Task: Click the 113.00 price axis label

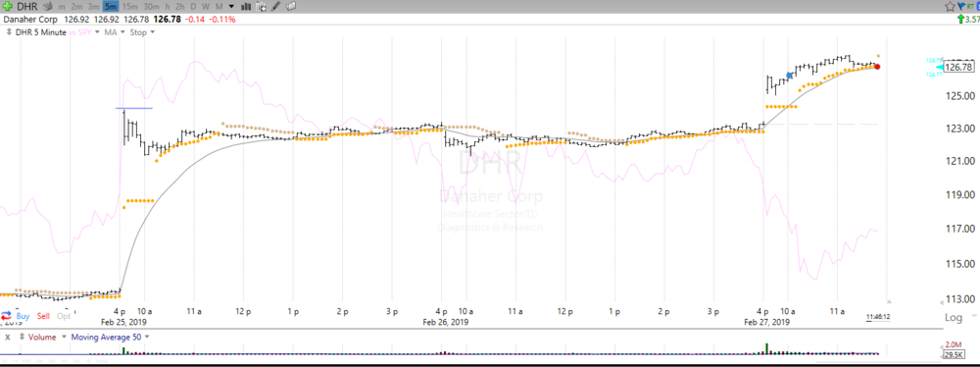Action: pyautogui.click(x=960, y=298)
